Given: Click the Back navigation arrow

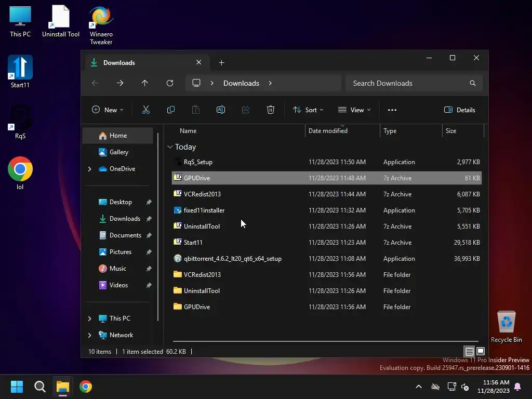Looking at the screenshot, I should [95, 83].
